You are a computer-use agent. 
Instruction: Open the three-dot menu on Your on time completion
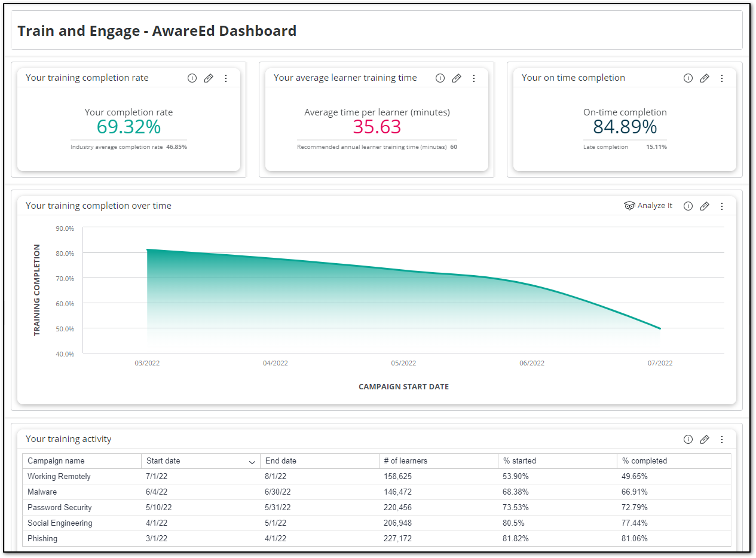point(722,78)
